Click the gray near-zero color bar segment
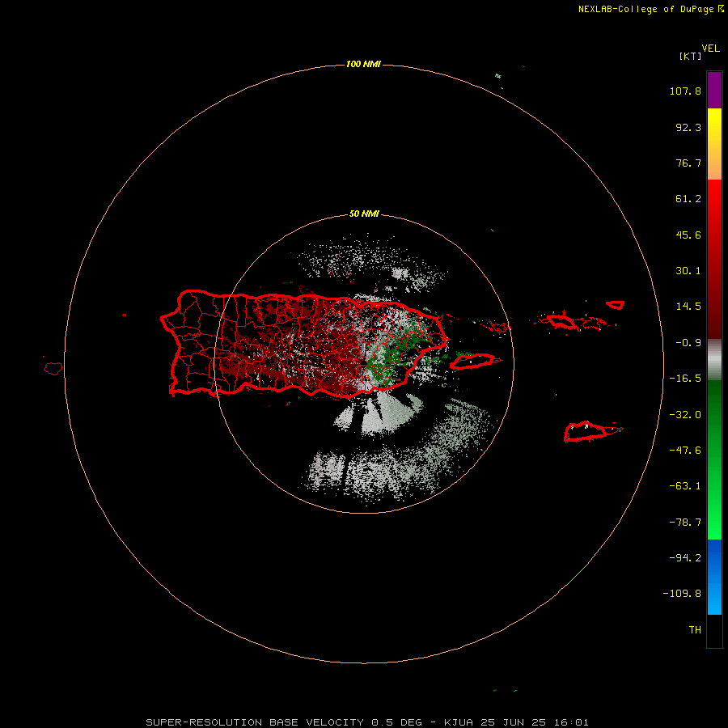This screenshot has height=728, width=728. point(714,359)
